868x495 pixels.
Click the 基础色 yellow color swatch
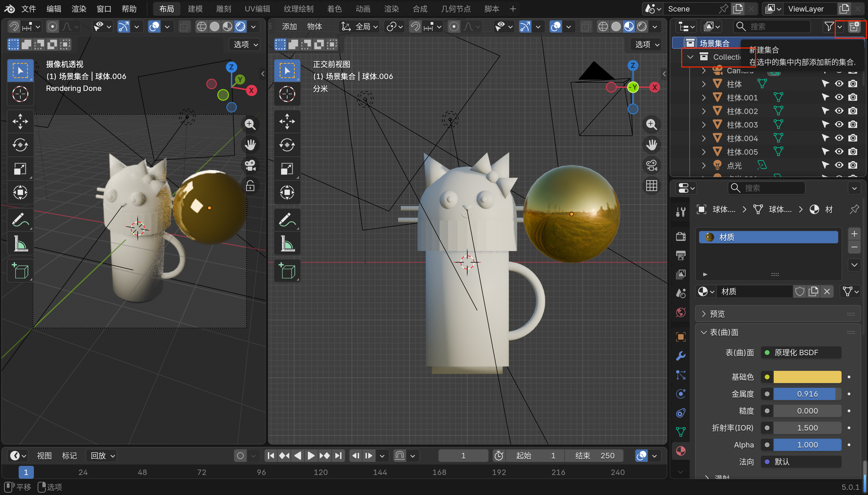(x=807, y=377)
